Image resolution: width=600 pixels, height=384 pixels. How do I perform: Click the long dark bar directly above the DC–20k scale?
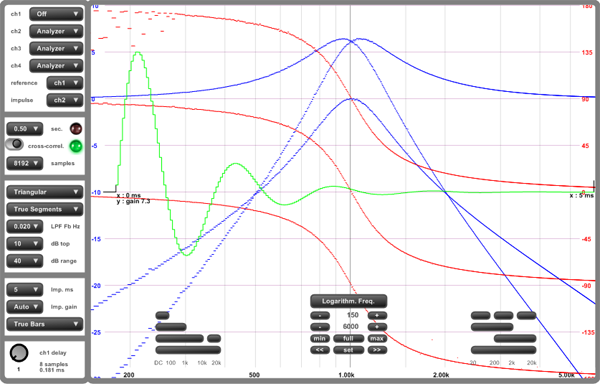point(188,350)
